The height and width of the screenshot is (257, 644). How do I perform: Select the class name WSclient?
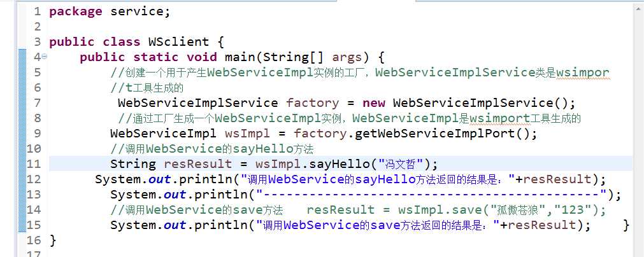178,42
